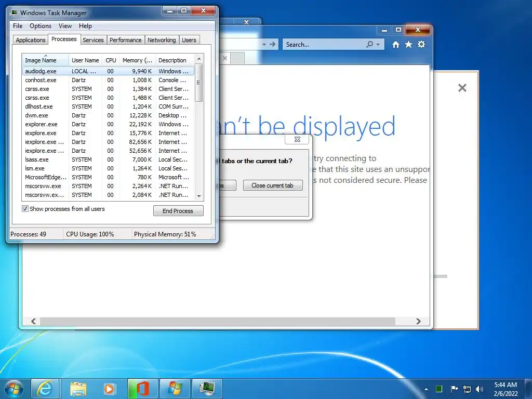Select the dllhost.exe process row
The width and height of the screenshot is (532, 399).
108,107
